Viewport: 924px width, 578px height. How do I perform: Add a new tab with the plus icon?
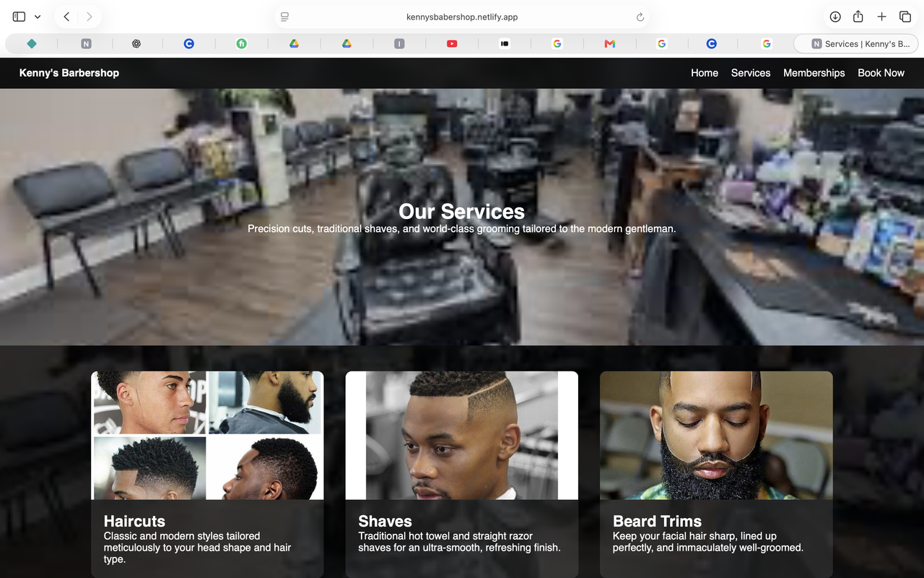click(x=881, y=17)
